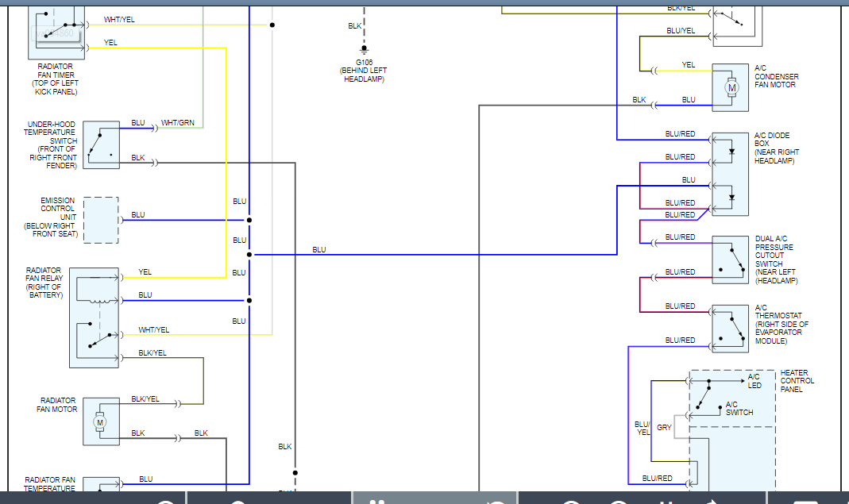Click the YEL label at the radiator fan relay
Viewport: 849px width, 504px height.
[145, 271]
